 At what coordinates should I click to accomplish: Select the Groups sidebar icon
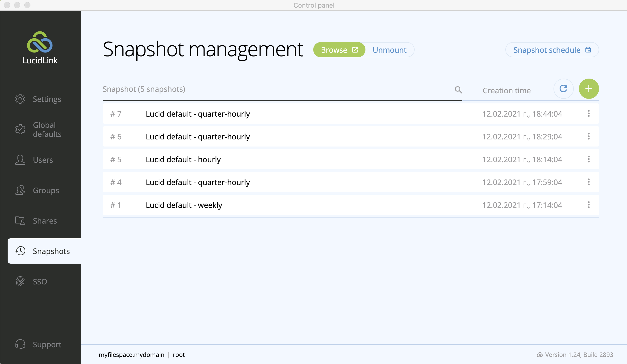click(20, 190)
